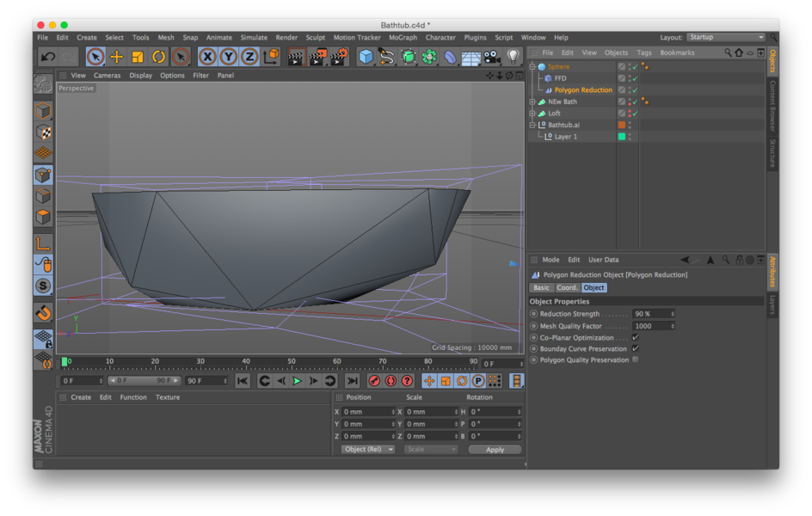Toggle the green checkmark for Sphere
Viewport: 812px width, 516px height.
tap(635, 66)
